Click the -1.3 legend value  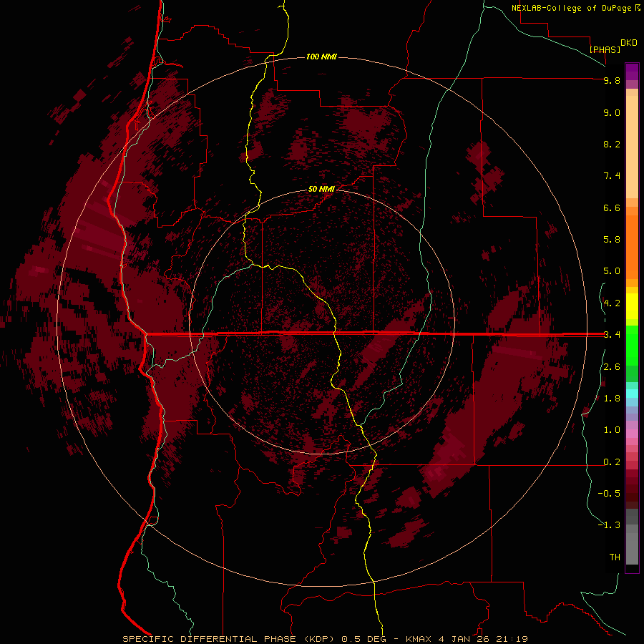pos(609,525)
